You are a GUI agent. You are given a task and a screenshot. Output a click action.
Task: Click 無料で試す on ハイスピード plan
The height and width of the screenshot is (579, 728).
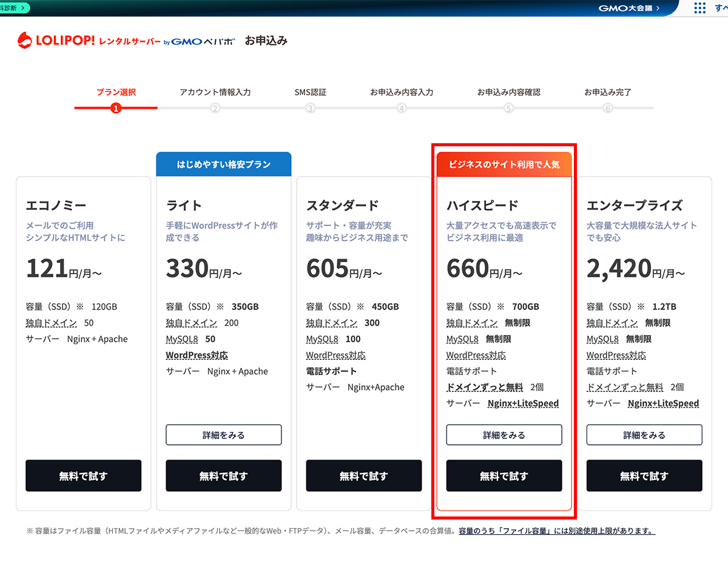tap(504, 476)
